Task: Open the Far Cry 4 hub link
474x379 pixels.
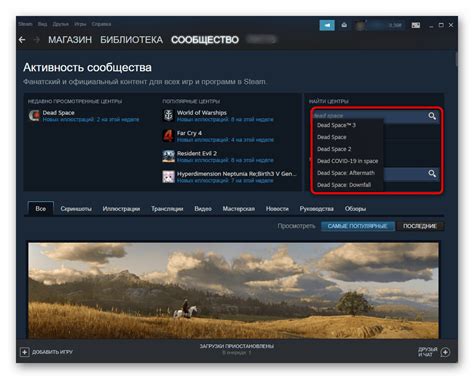Action: [x=189, y=133]
